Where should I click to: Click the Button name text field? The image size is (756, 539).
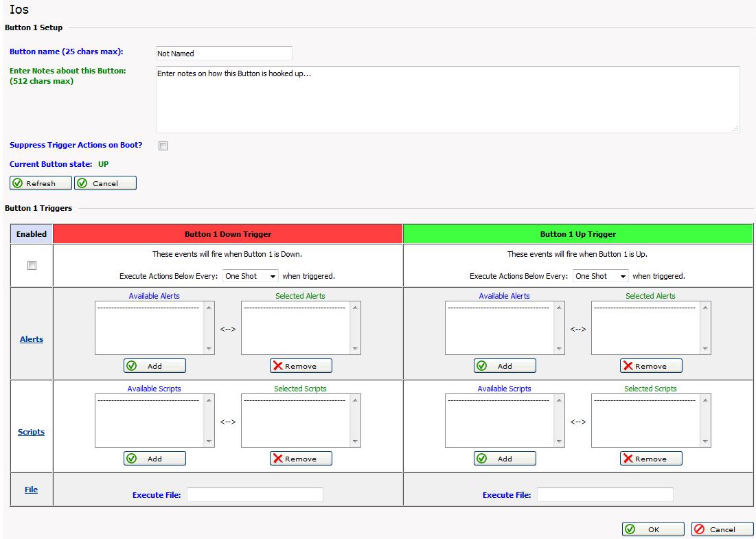pyautogui.click(x=224, y=54)
